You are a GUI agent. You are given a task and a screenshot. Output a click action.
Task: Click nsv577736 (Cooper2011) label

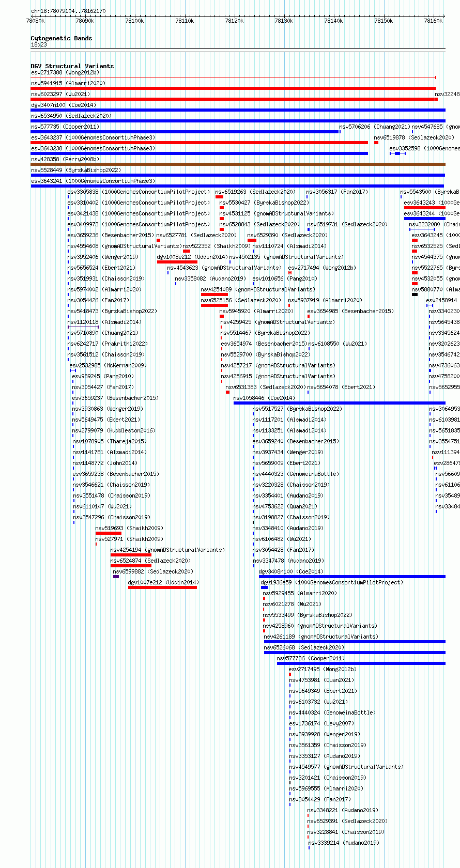click(311, 658)
